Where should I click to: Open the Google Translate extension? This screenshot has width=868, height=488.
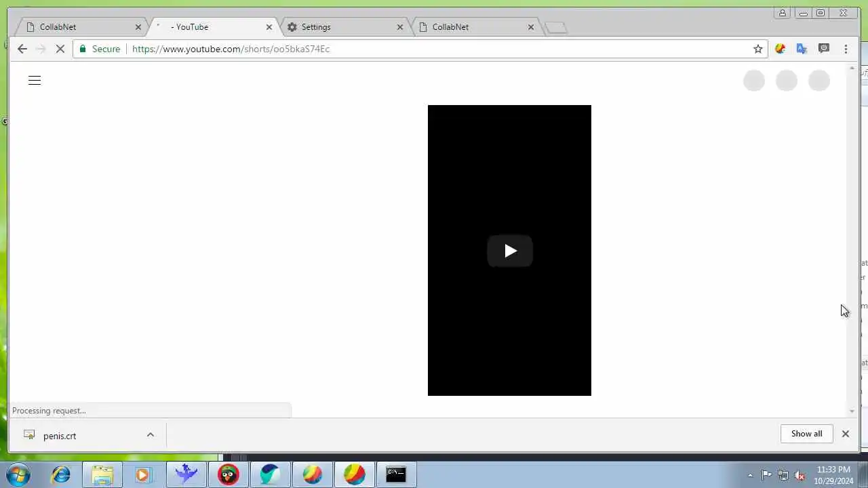click(x=802, y=49)
